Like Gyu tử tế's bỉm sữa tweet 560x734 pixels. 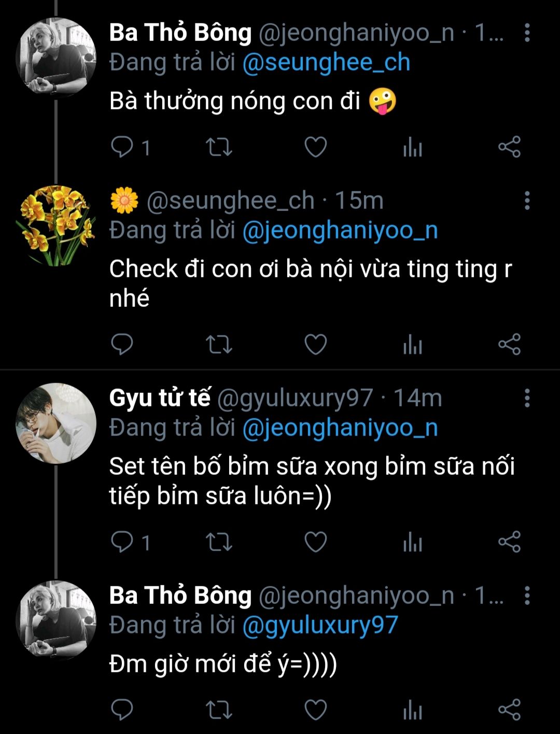[x=315, y=542]
